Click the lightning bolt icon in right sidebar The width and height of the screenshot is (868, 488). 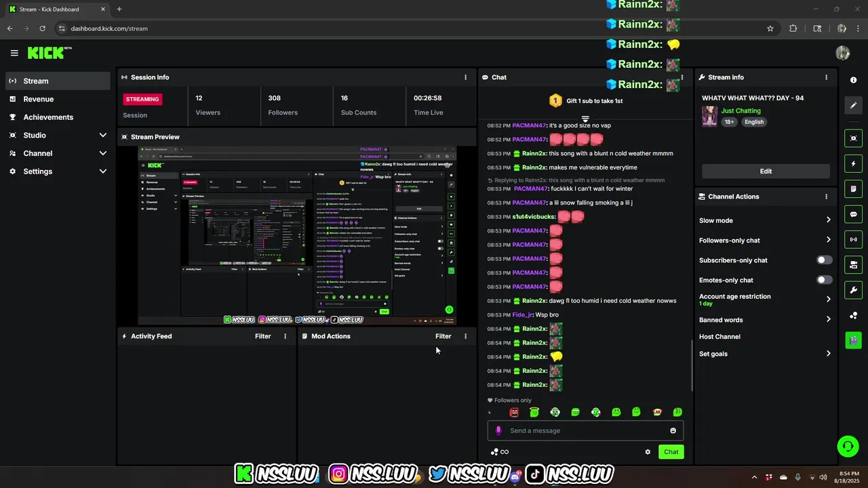[853, 163]
